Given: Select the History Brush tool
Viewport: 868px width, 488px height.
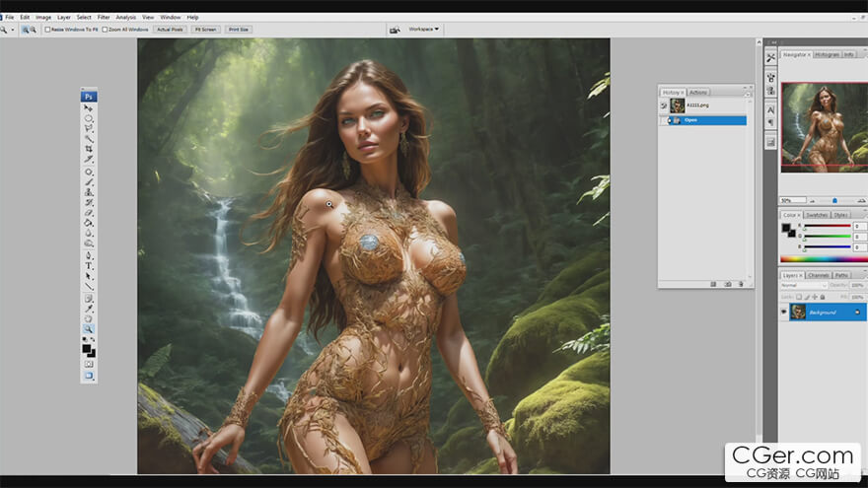Looking at the screenshot, I should pyautogui.click(x=89, y=202).
